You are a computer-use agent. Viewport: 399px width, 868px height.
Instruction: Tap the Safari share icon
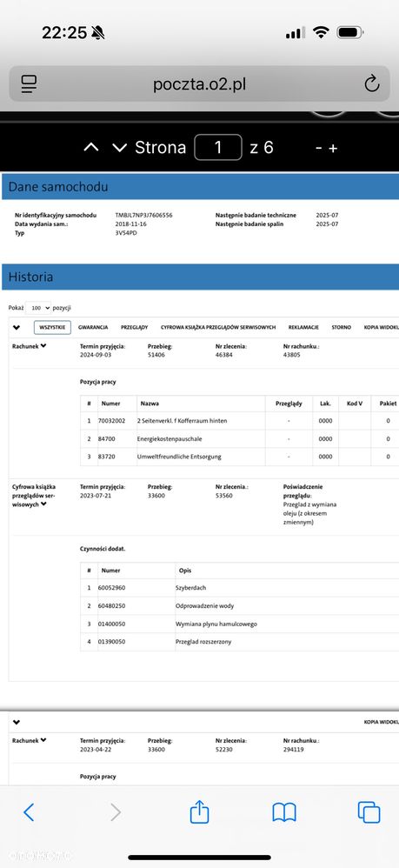click(199, 811)
